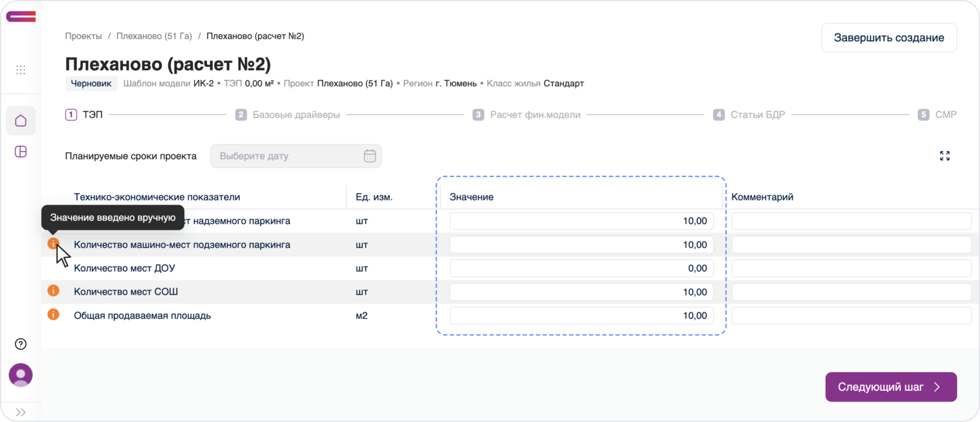Click the Завершить создание button
Image resolution: width=980 pixels, height=422 pixels.
[x=888, y=38]
